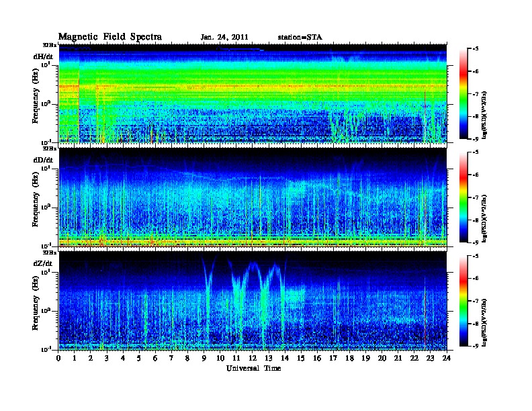Click hour 24 on the time axis
This screenshot has width=532, height=411.
[x=447, y=358]
